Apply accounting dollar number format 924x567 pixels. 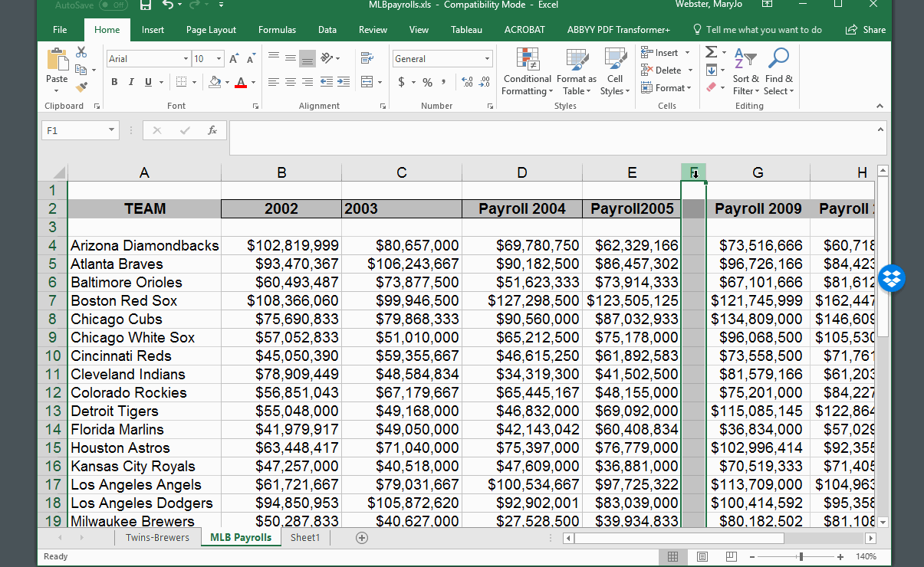coord(402,82)
